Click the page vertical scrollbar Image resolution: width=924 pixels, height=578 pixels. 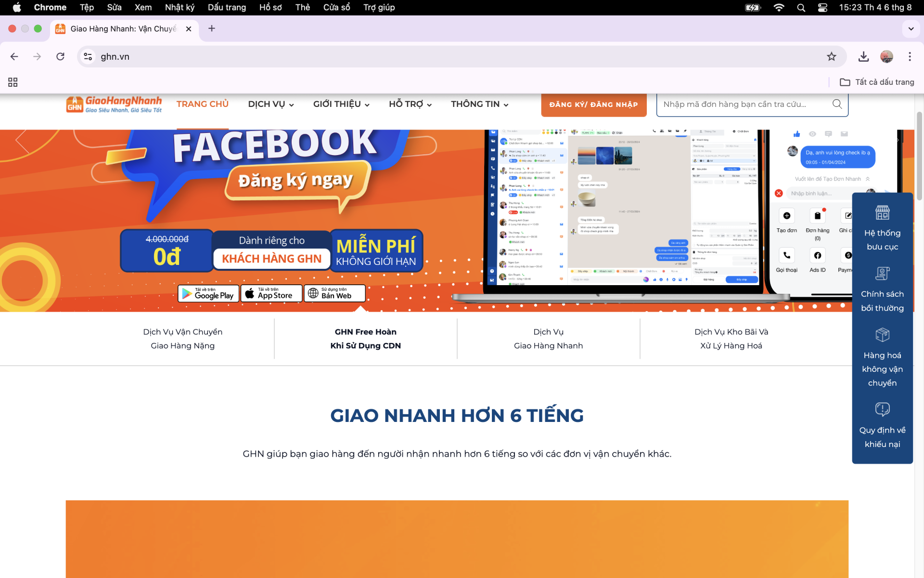coord(919,156)
